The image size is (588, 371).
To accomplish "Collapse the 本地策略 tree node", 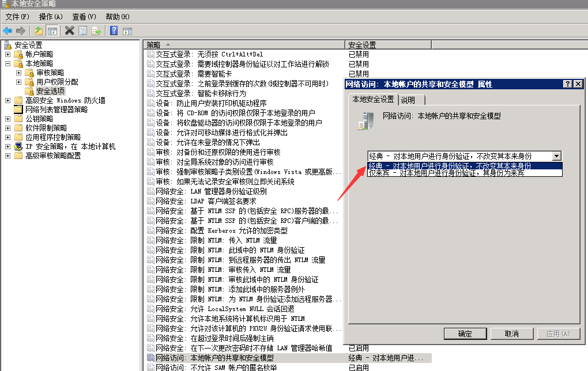I will pyautogui.click(x=8, y=63).
